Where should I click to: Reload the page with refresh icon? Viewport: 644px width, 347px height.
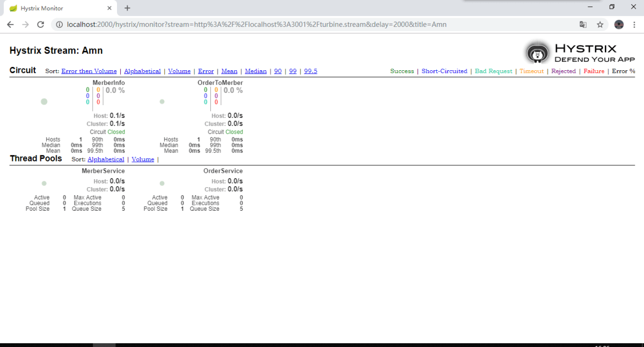click(40, 25)
